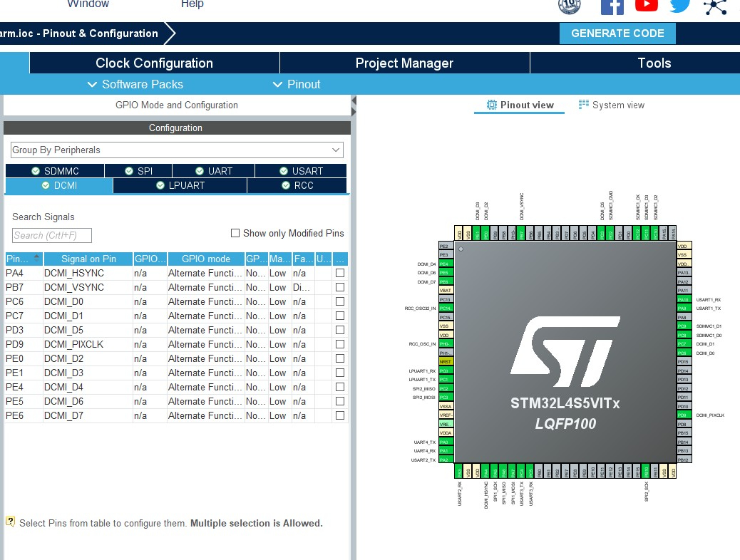
Task: Click the GPIO mode column header
Action: (206, 259)
